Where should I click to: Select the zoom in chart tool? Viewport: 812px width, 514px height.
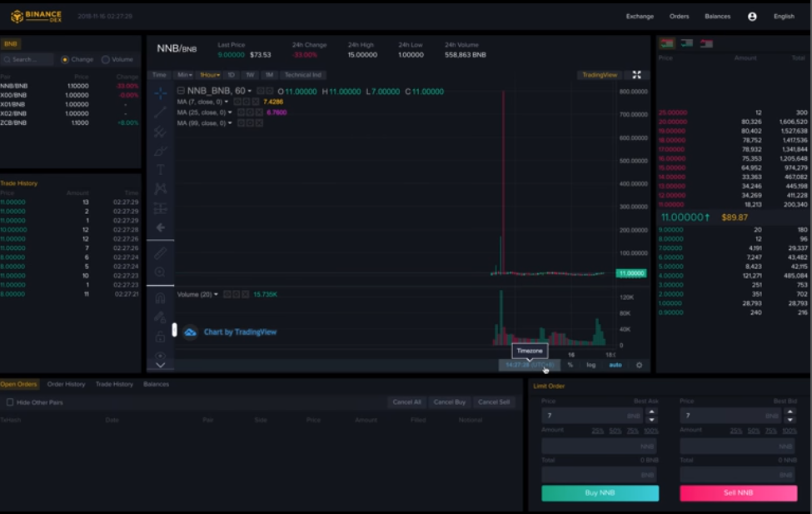click(161, 272)
